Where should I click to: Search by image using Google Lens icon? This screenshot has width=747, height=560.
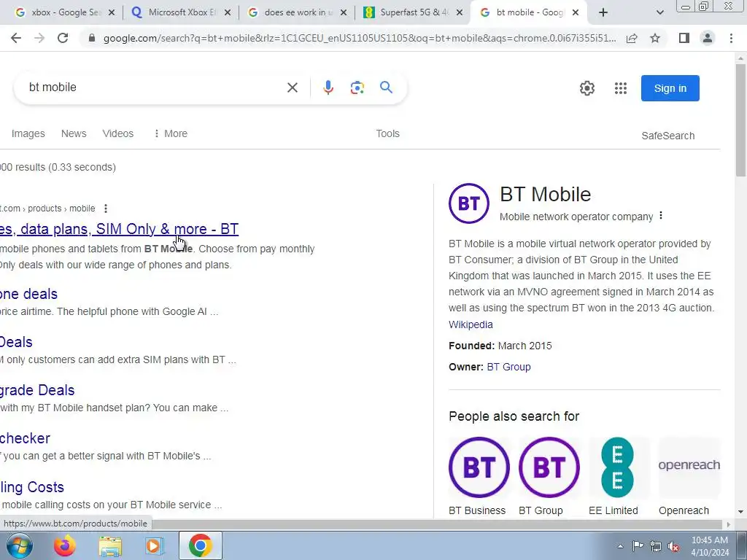point(357,87)
